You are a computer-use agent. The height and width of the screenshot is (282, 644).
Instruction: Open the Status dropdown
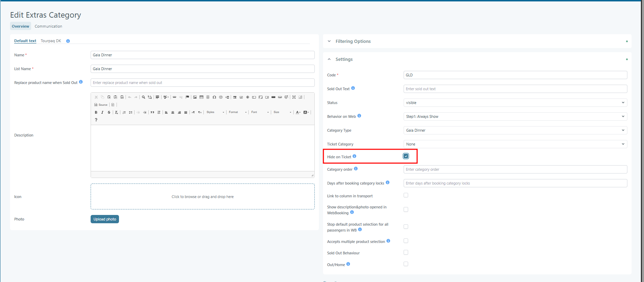point(515,103)
